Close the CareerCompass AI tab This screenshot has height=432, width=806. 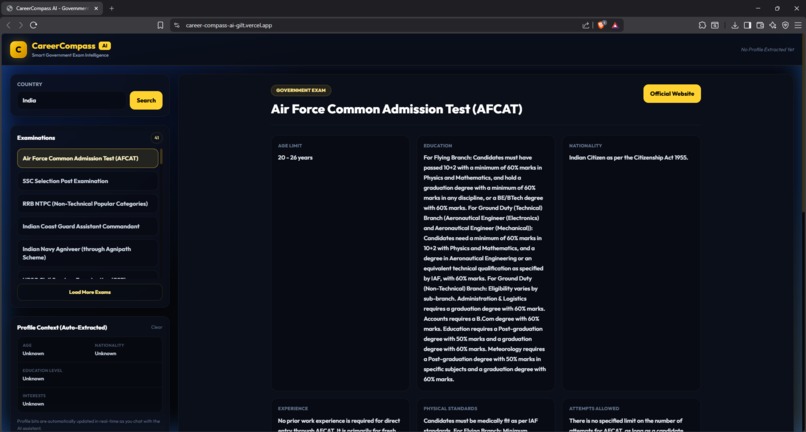[96, 8]
